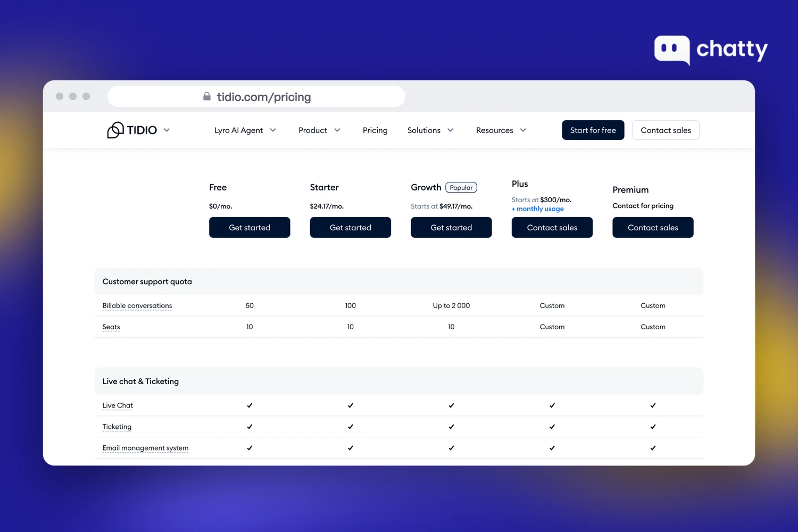Click the lock icon in address bar
The height and width of the screenshot is (532, 798).
(207, 96)
